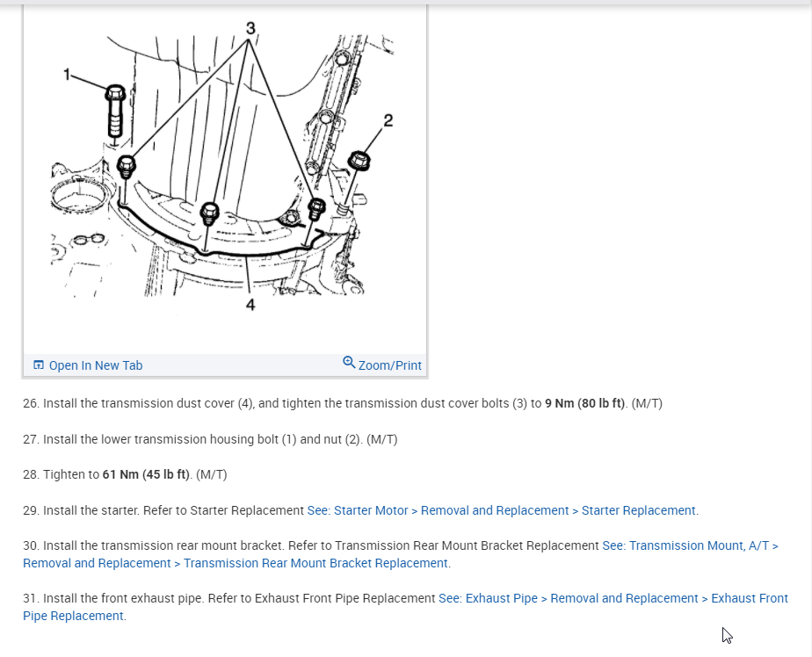Open the Zoom/Print view link
The image size is (812, 657).
point(389,365)
